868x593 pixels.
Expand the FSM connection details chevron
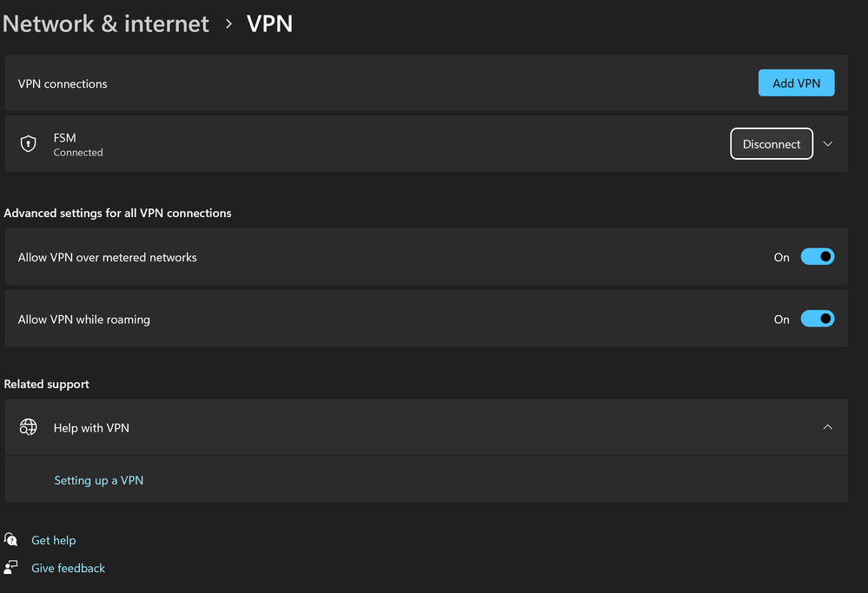click(828, 144)
